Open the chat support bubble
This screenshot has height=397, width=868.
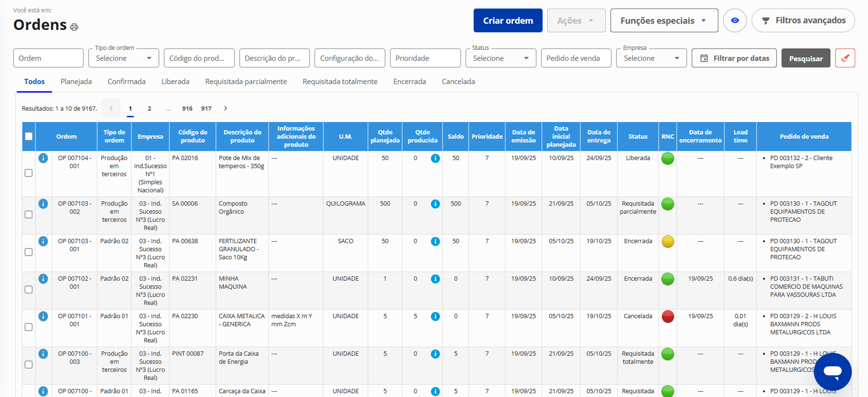click(x=832, y=371)
